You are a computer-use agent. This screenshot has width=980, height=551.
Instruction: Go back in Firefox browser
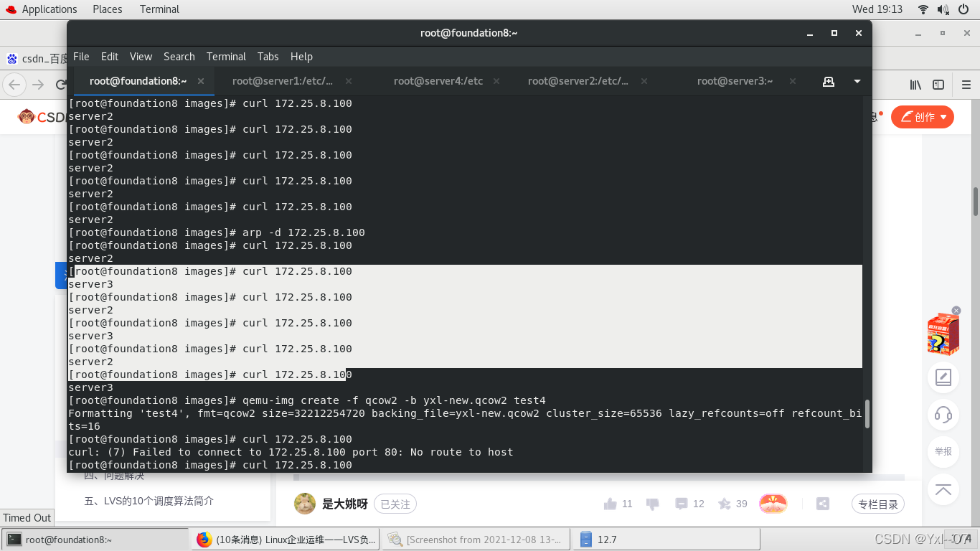click(x=14, y=85)
